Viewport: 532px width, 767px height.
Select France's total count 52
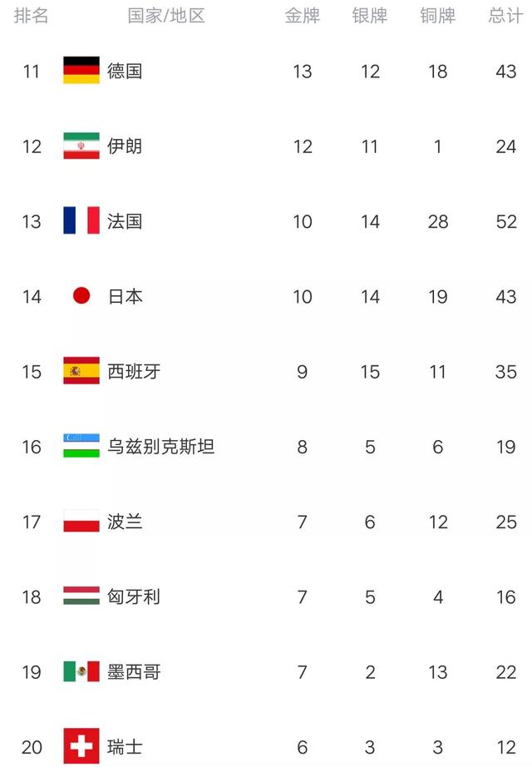pos(506,221)
